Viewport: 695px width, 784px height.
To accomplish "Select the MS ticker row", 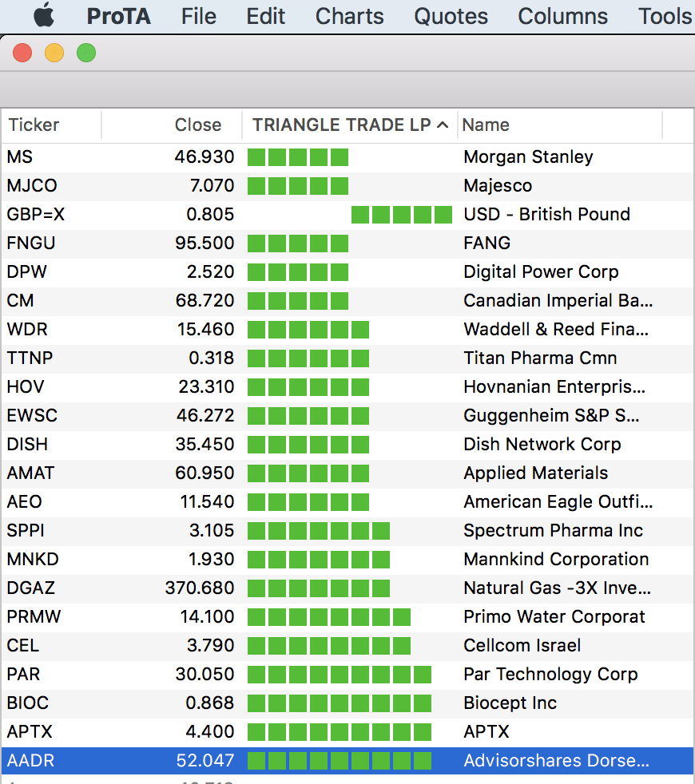I will pyautogui.click(x=347, y=157).
